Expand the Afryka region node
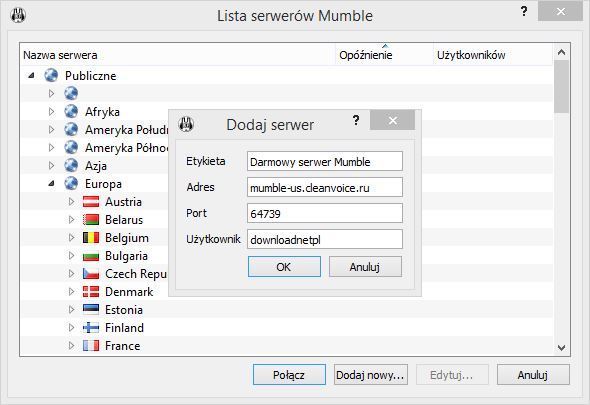590x405 pixels. point(52,111)
